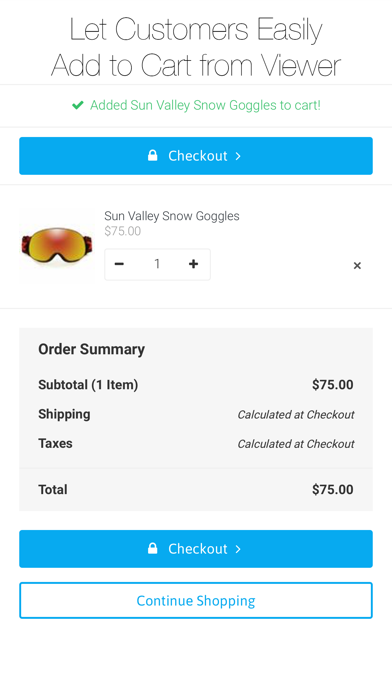The width and height of the screenshot is (392, 696).
Task: Remove Sun Valley Snow Goggles with the X icon
Action: (x=357, y=265)
